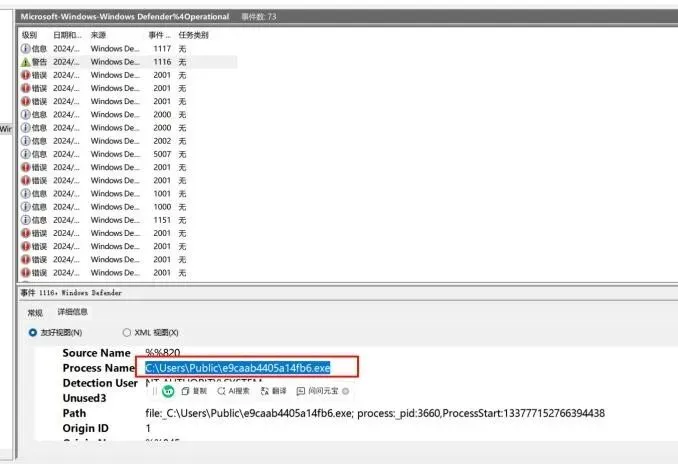Click the 警告 level text of event 1116
Image resolution: width=678 pixels, height=464 pixels.
[39, 62]
